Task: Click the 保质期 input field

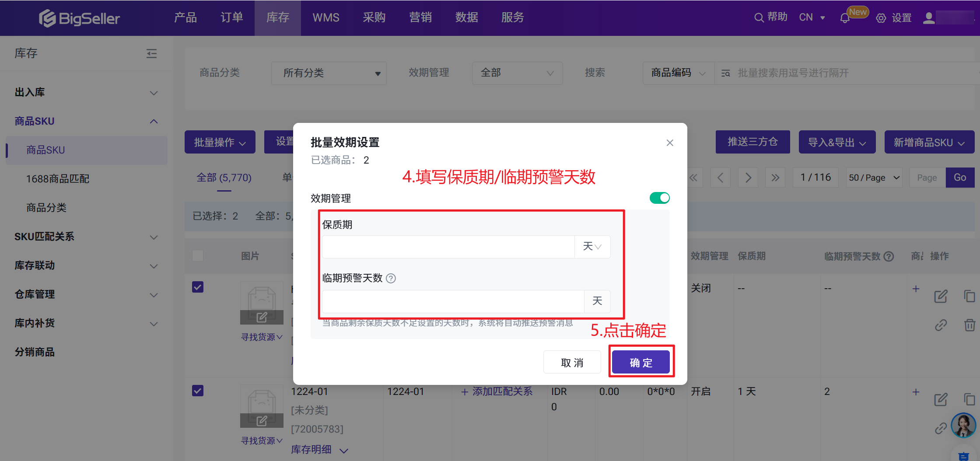Action: 448,247
